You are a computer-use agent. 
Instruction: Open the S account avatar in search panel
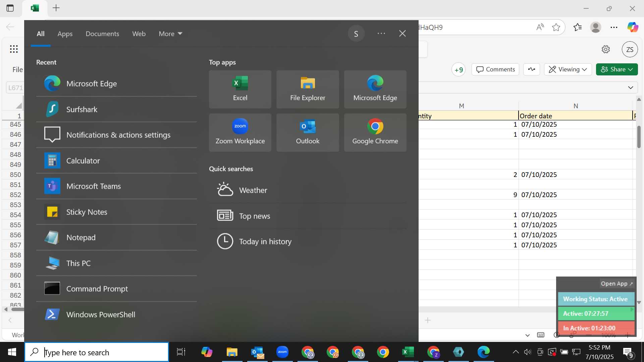pos(356,34)
